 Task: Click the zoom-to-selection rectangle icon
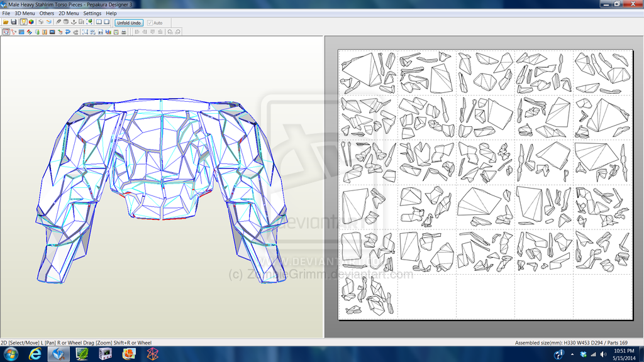[x=85, y=32]
